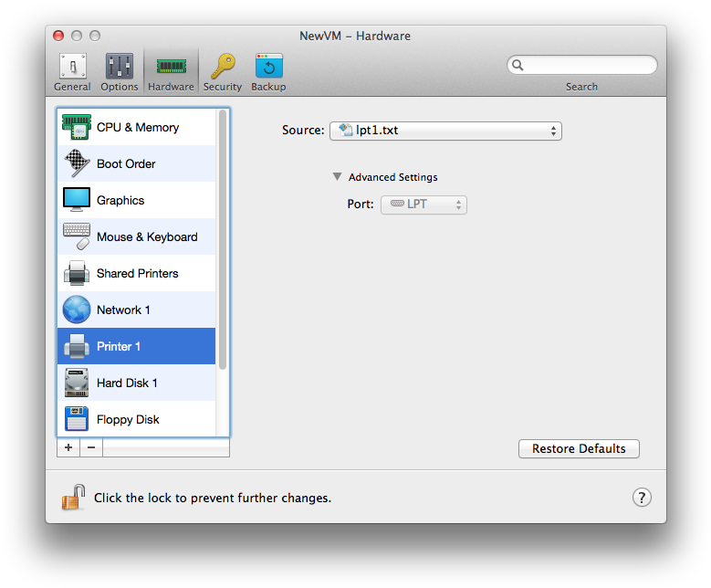Select the Floppy Disk item
Viewport: 711px width, 588px height.
[x=137, y=420]
